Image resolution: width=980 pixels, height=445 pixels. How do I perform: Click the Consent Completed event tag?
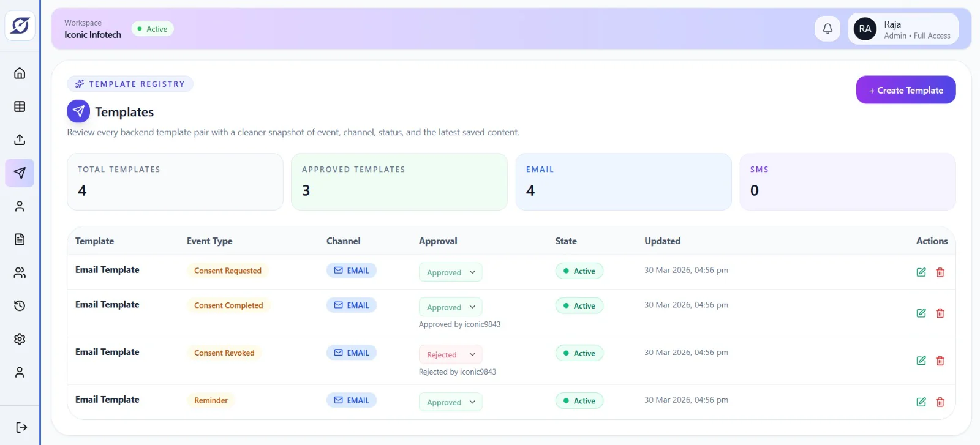tap(228, 305)
